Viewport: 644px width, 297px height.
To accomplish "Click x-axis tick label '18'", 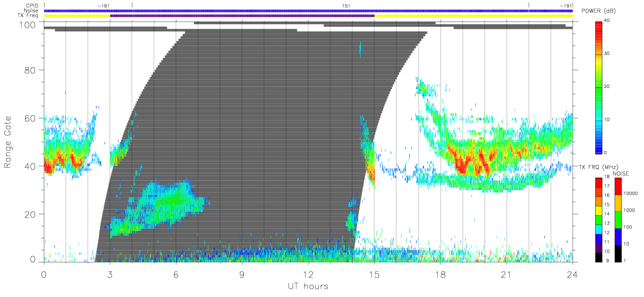I will (440, 274).
